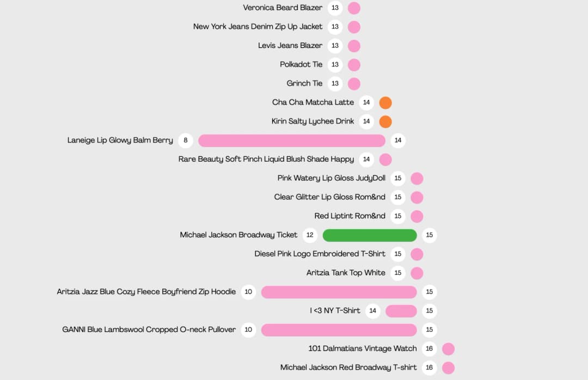The image size is (588, 380).
Task: Click the Diesel Pink Logo Embroidered T-Shirt label
Action: (320, 254)
